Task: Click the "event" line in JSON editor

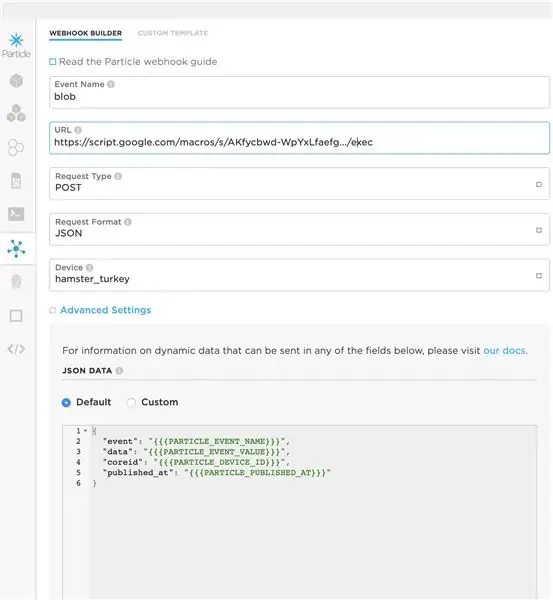Action: 196,441
